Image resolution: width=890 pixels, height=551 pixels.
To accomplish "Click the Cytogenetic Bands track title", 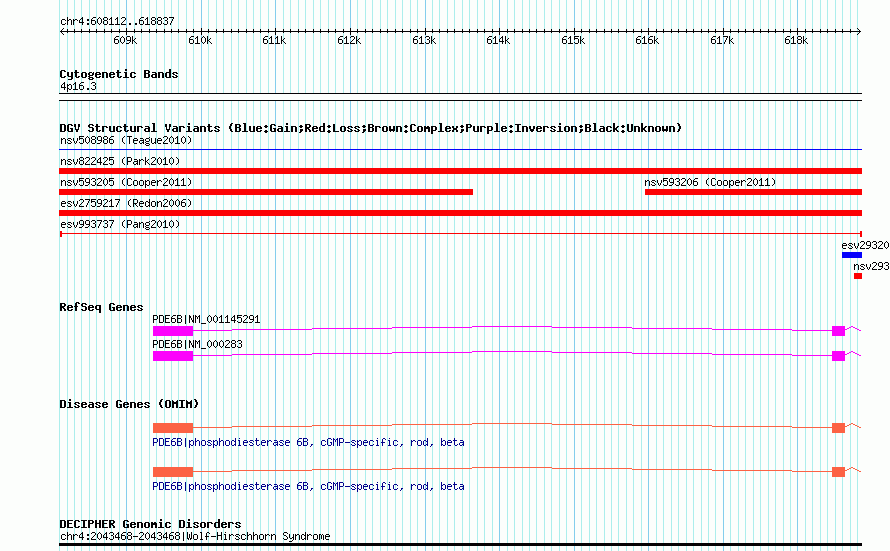I will click(x=119, y=74).
